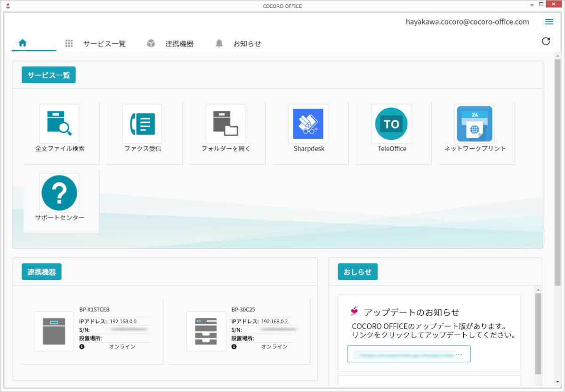The image size is (565, 392).
Task: Select the BP-X1STCEB device icon
Action: (x=54, y=331)
